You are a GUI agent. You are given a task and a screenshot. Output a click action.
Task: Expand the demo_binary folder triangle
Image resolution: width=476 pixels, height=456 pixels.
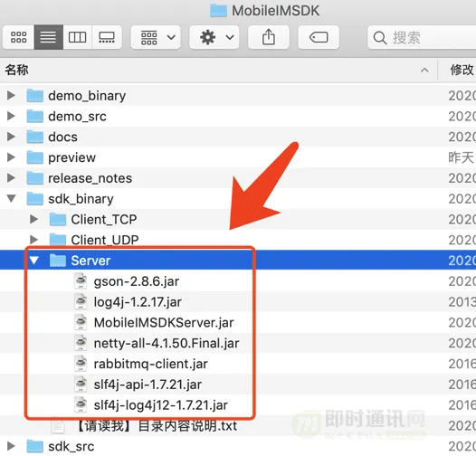[x=11, y=96]
